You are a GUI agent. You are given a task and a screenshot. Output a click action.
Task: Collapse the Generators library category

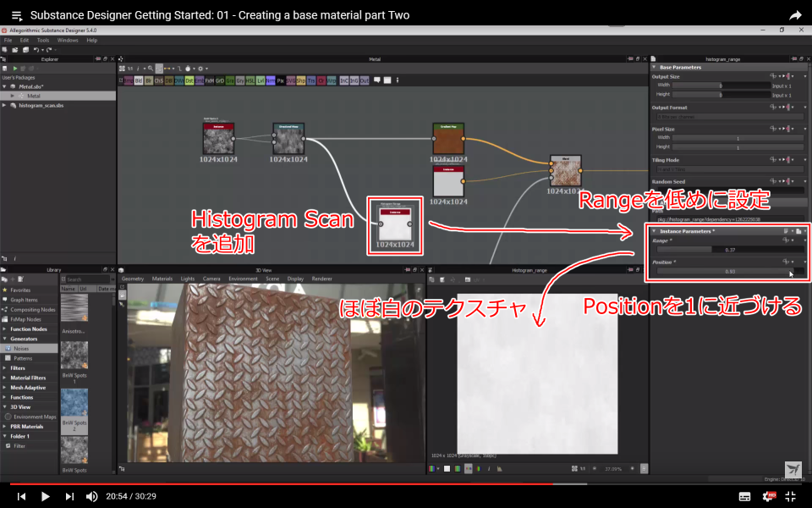tap(5, 339)
